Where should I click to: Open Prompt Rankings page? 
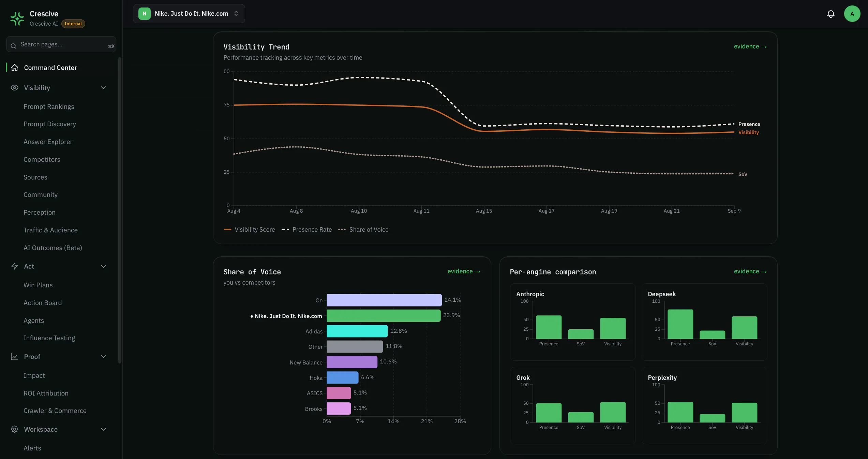(x=49, y=106)
